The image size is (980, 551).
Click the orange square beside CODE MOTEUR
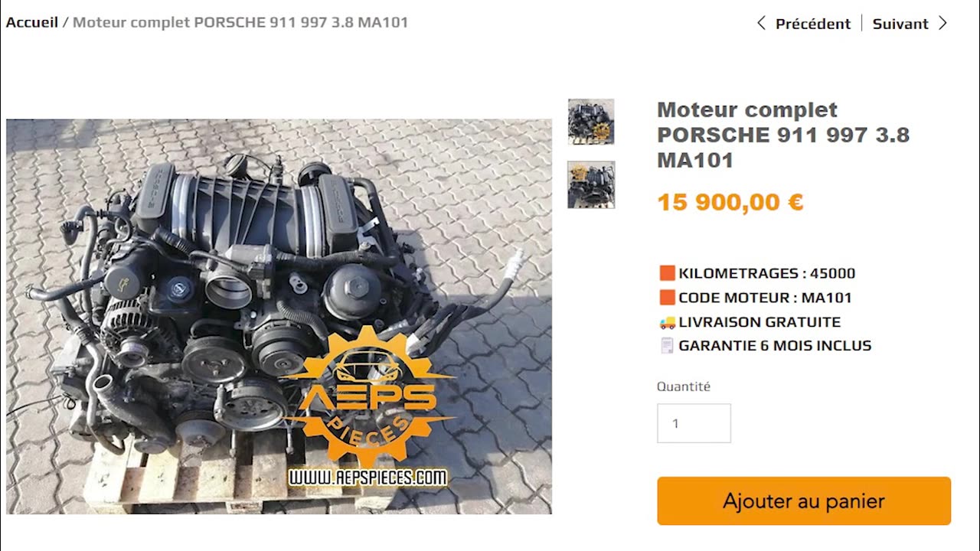point(667,298)
